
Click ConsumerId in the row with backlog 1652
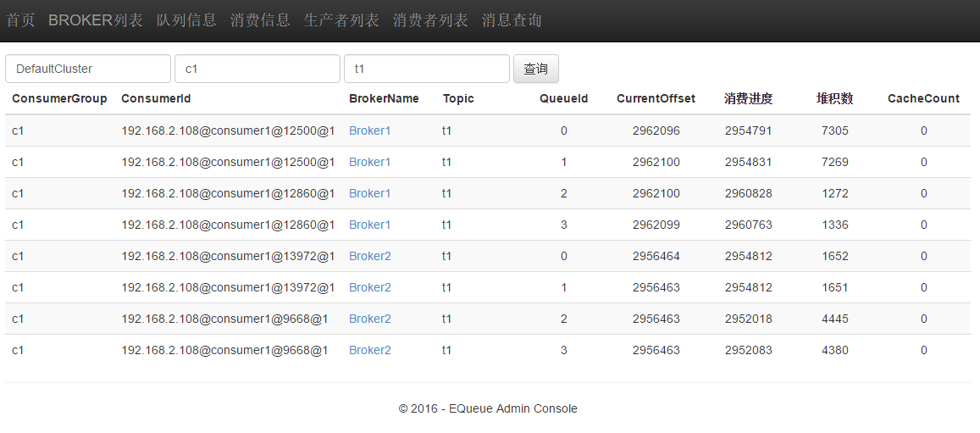(x=228, y=256)
